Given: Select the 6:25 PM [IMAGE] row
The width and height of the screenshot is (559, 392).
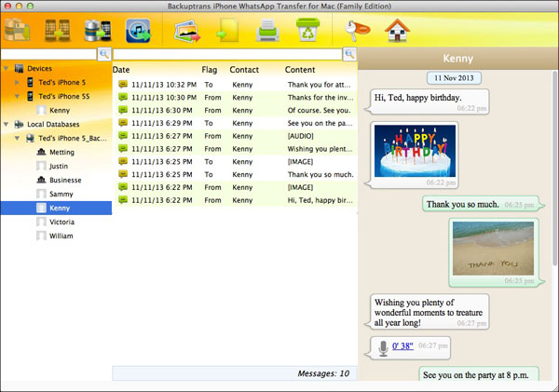Looking at the screenshot, I should point(236,161).
